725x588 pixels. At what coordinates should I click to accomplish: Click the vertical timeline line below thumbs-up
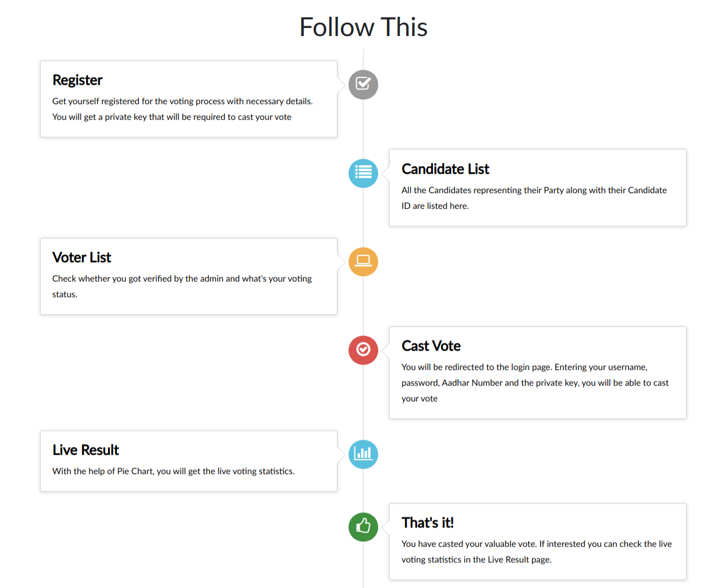coord(363,567)
